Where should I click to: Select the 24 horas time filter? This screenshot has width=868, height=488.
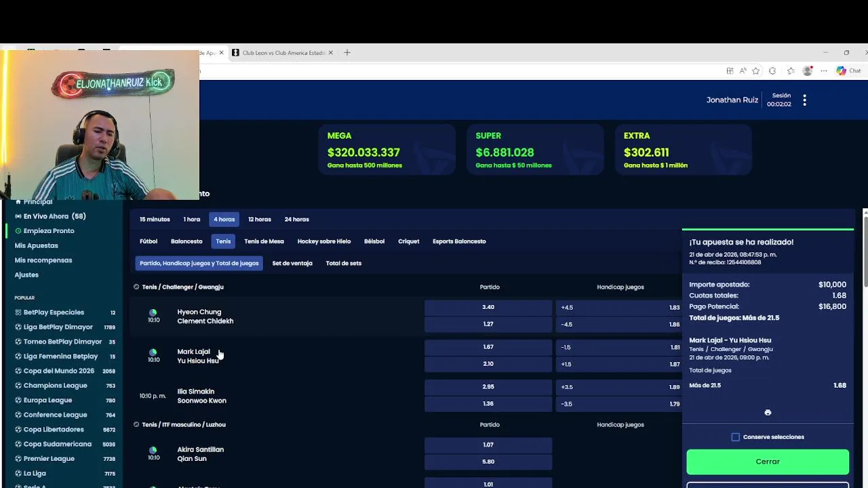tap(296, 220)
